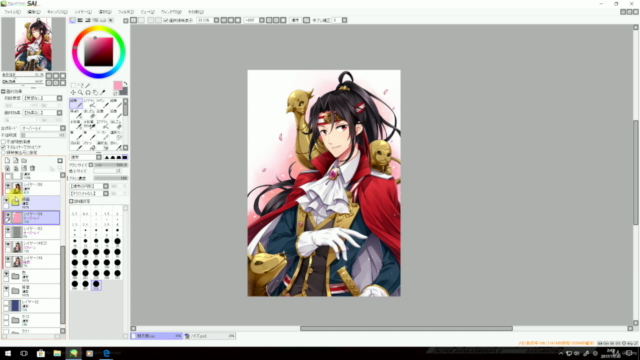Image resolution: width=640 pixels, height=360 pixels.
Task: Hide the 色 folder via eye icon
Action: pos(6,273)
